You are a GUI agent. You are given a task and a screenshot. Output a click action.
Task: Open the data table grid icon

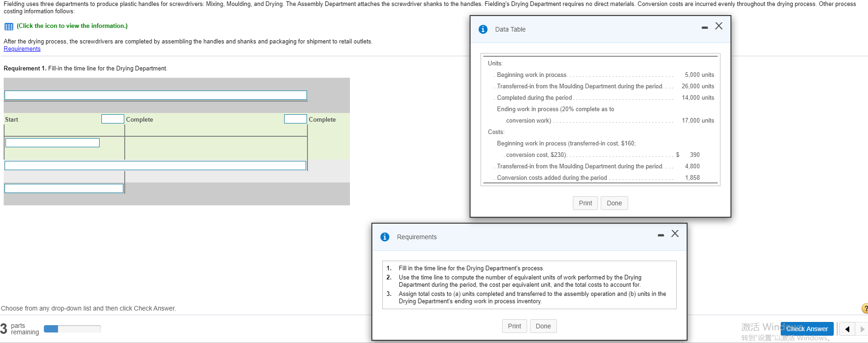tap(9, 27)
